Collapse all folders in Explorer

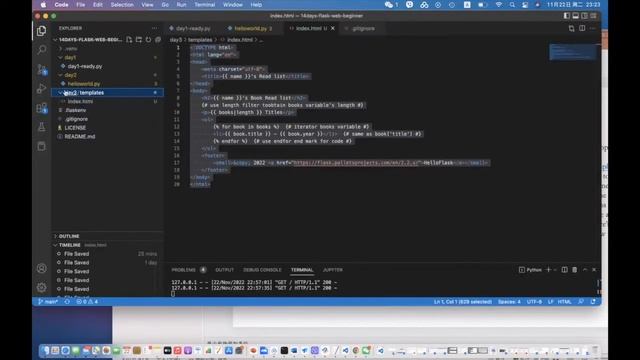158,40
